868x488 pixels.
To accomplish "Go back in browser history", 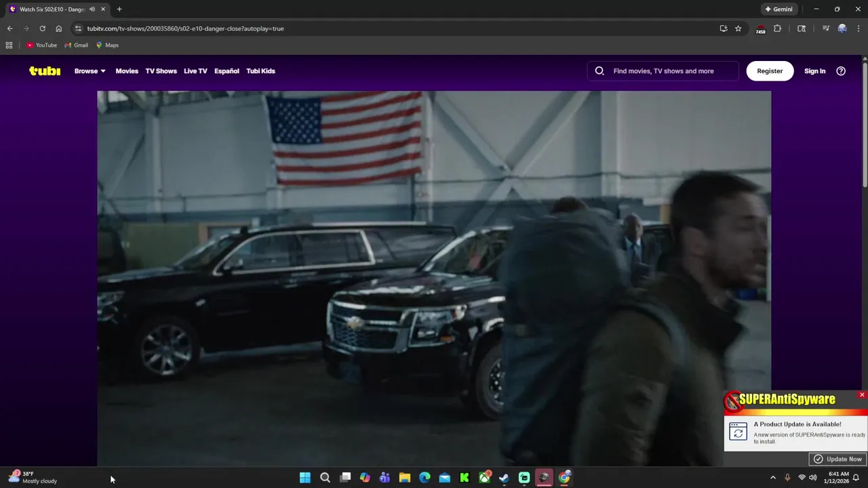I will 9,28.
